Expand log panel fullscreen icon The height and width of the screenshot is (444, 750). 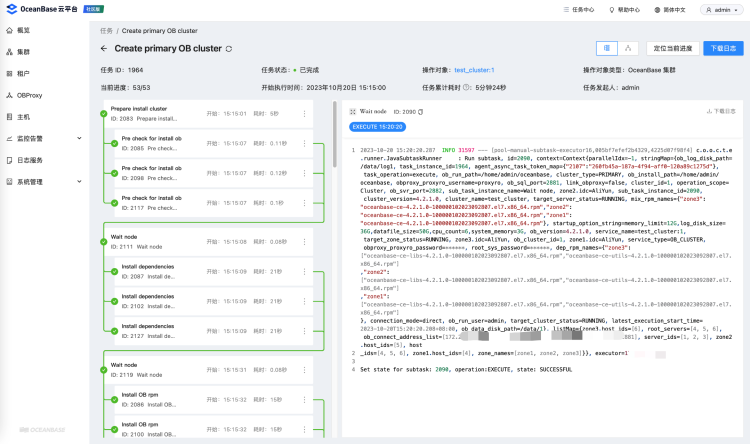pos(353,112)
